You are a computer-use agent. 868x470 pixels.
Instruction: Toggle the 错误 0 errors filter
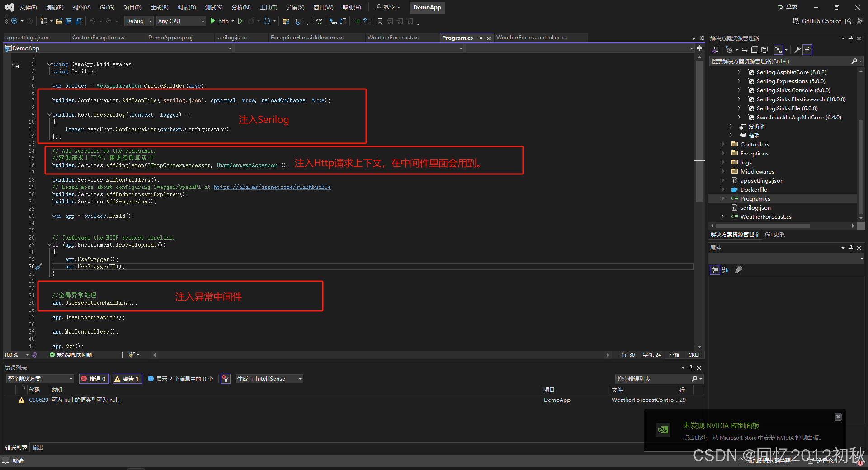(x=94, y=379)
